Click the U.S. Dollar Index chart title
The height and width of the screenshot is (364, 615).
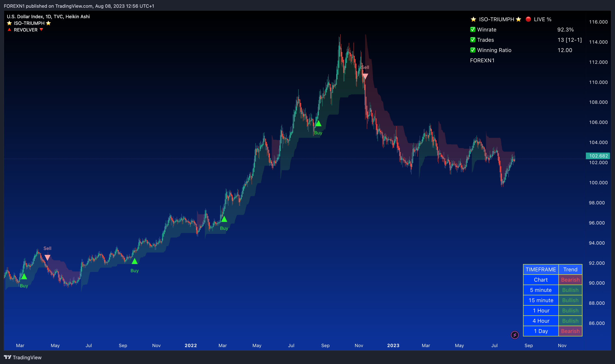(x=48, y=16)
